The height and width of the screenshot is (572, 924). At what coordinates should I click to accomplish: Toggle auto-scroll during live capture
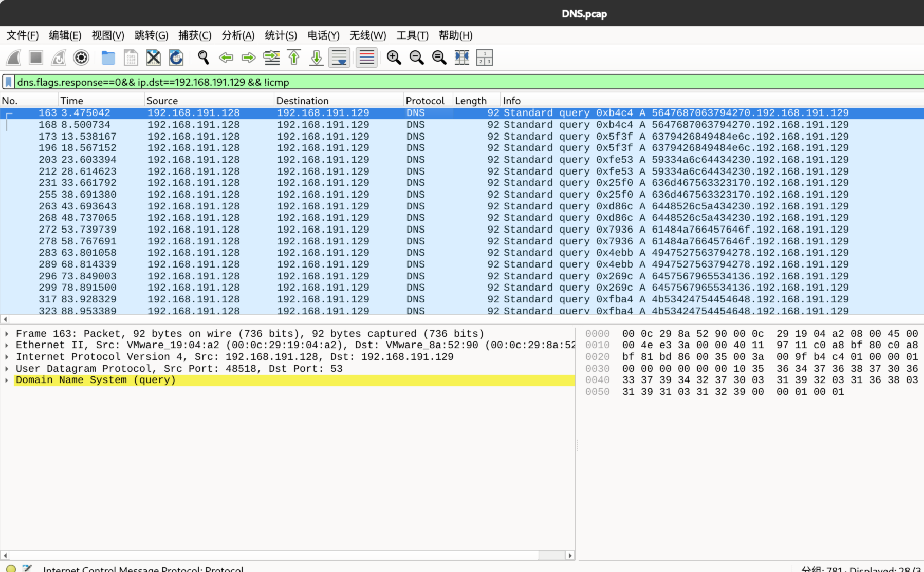339,58
